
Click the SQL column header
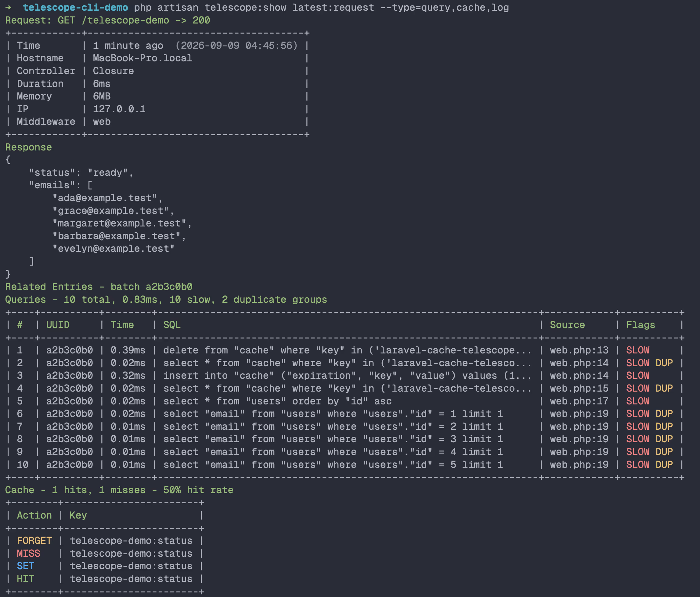click(x=172, y=325)
